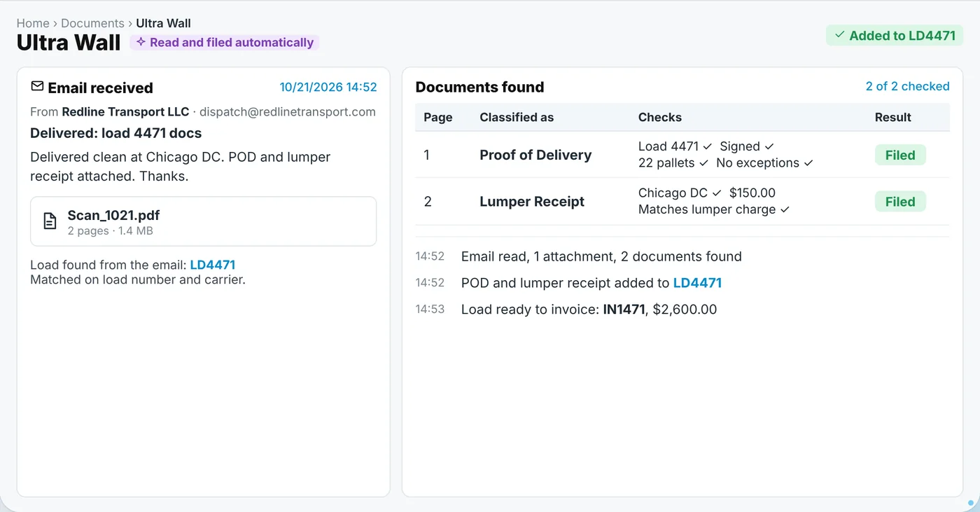Click the checkmark icon in Added to LD4471

click(839, 35)
